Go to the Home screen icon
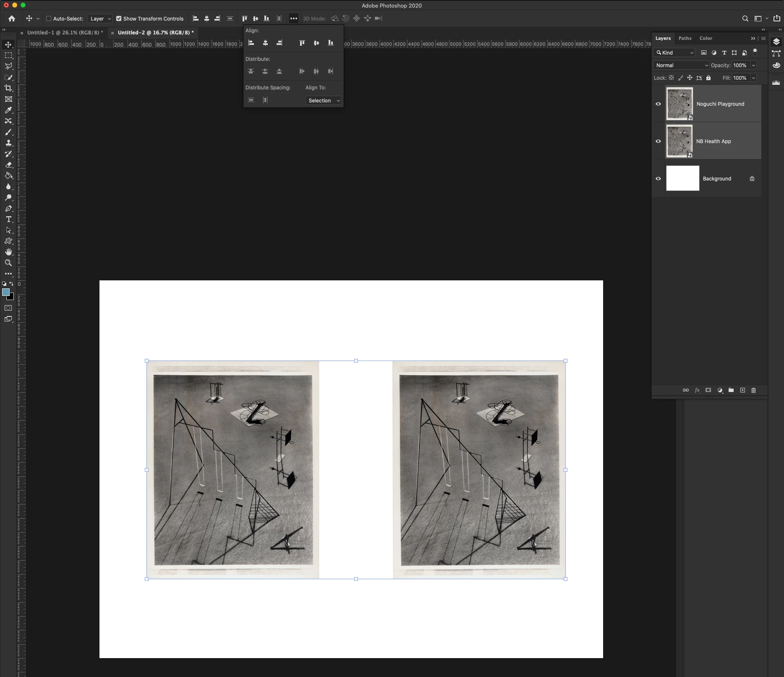Image resolution: width=784 pixels, height=677 pixels. [x=12, y=18]
